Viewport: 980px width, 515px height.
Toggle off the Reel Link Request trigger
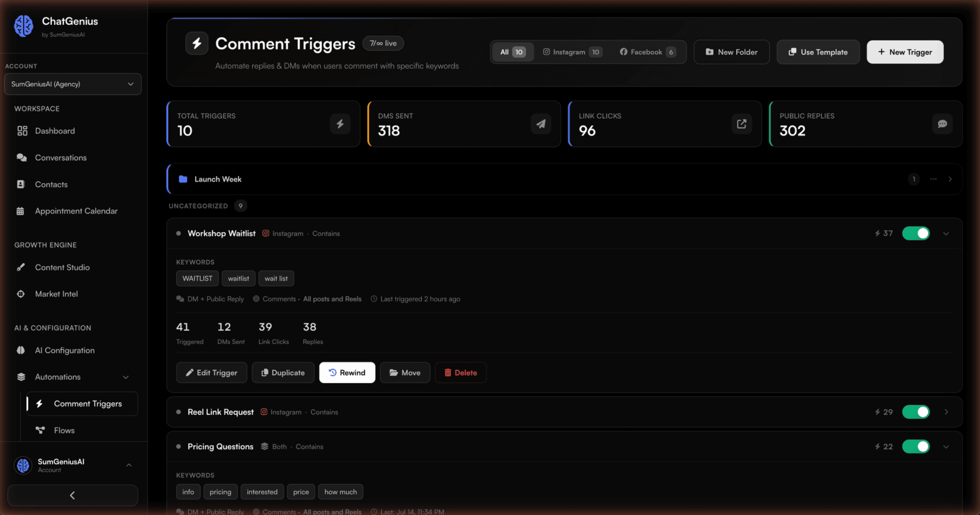tap(916, 412)
